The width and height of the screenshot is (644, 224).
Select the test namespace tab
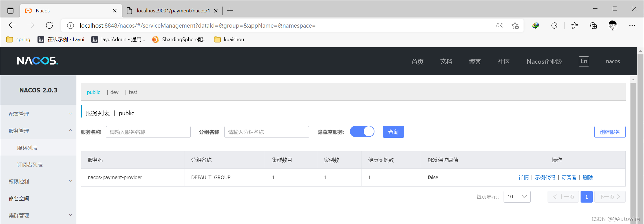tap(133, 92)
